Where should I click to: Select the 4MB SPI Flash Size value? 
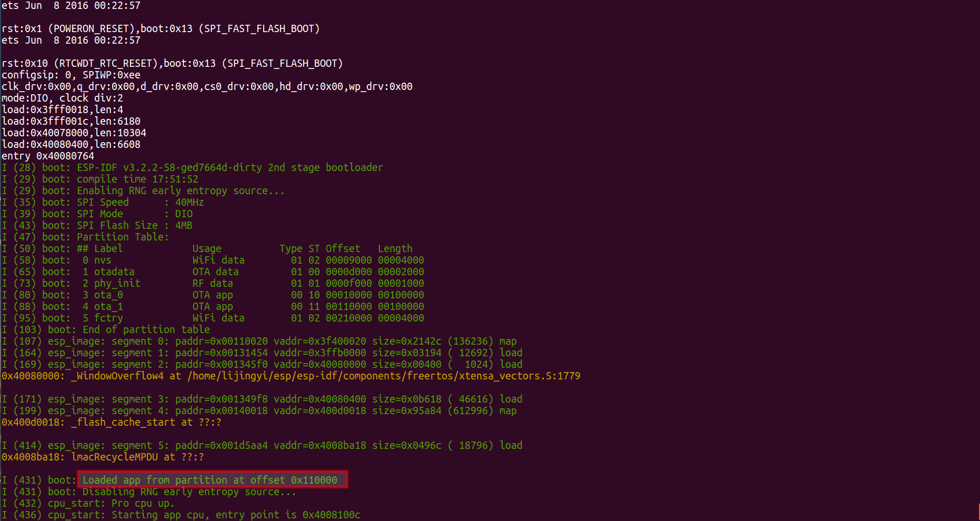[184, 226]
